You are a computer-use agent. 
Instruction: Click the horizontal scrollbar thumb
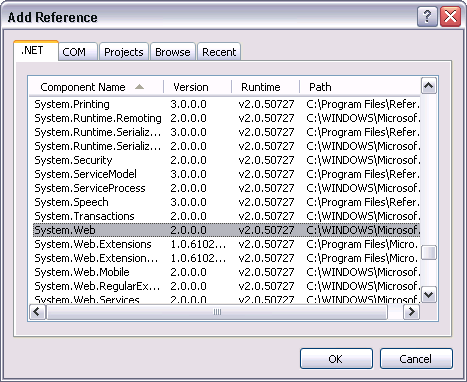217,312
